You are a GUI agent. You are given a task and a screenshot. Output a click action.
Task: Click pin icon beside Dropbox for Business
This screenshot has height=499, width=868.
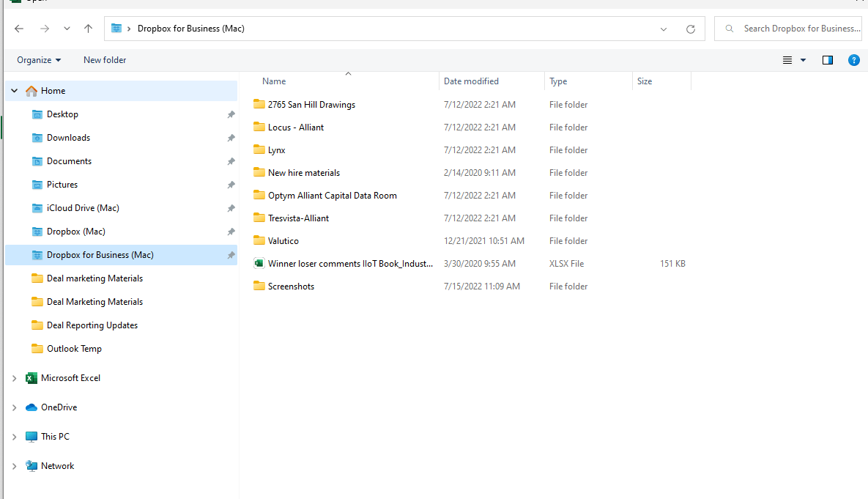[231, 255]
